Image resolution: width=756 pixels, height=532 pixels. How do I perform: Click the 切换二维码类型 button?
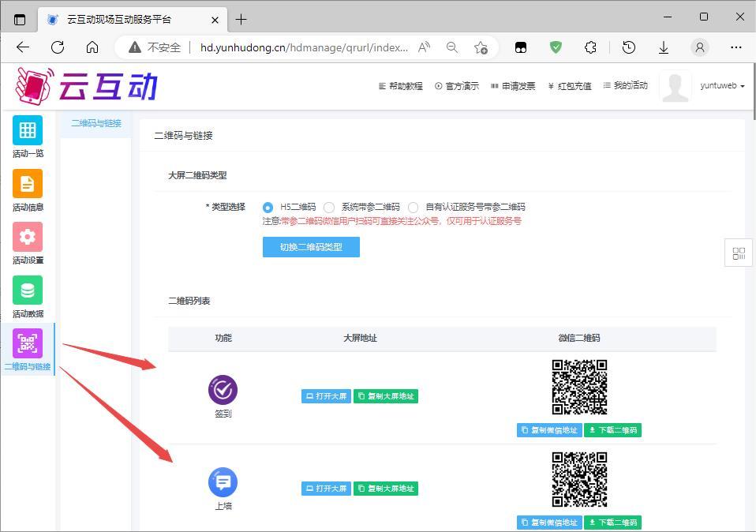coord(311,247)
